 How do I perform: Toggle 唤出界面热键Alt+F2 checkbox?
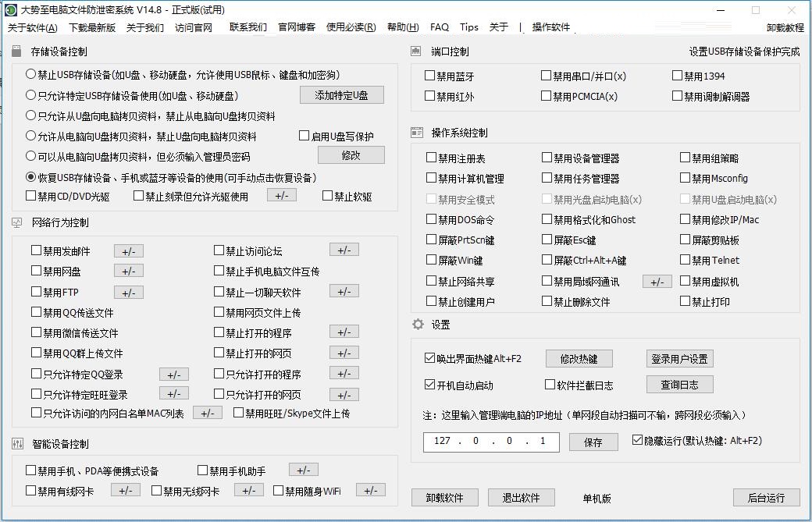(429, 357)
